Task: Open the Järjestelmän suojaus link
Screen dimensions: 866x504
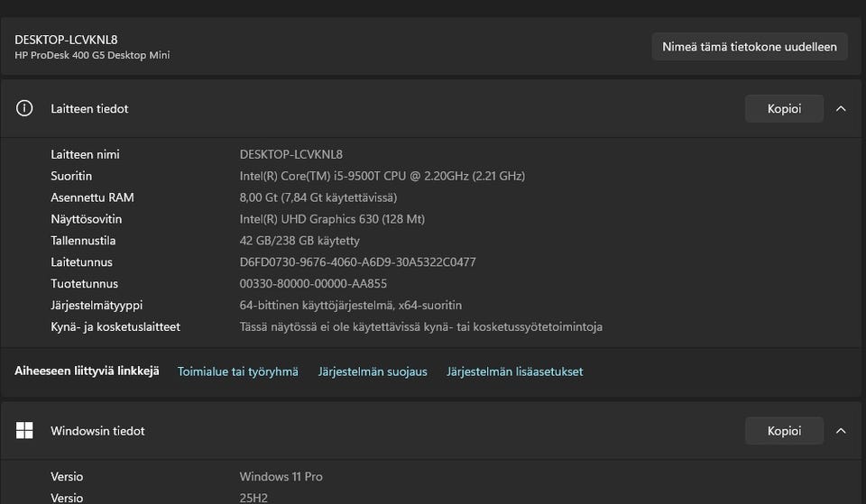Action: 373,371
